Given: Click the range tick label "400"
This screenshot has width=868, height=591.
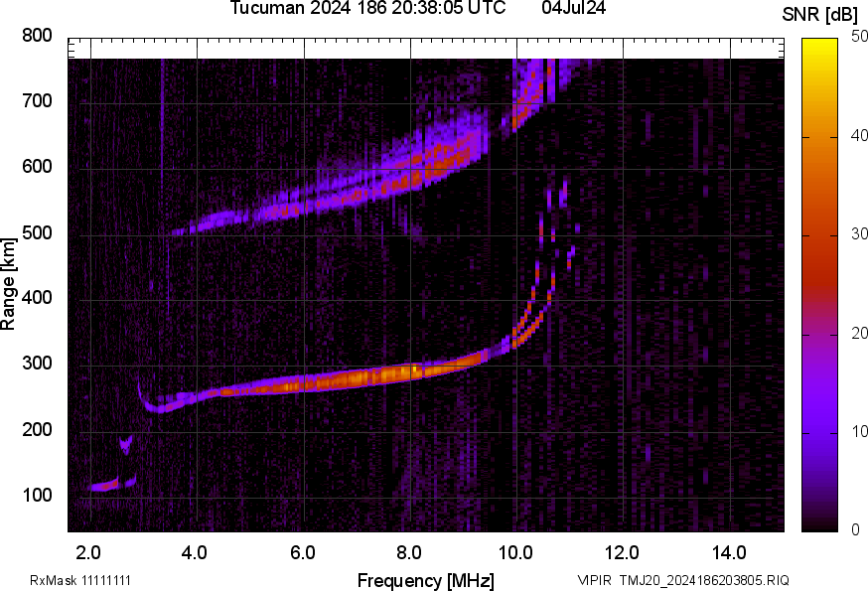Looking at the screenshot, I should tap(37, 298).
